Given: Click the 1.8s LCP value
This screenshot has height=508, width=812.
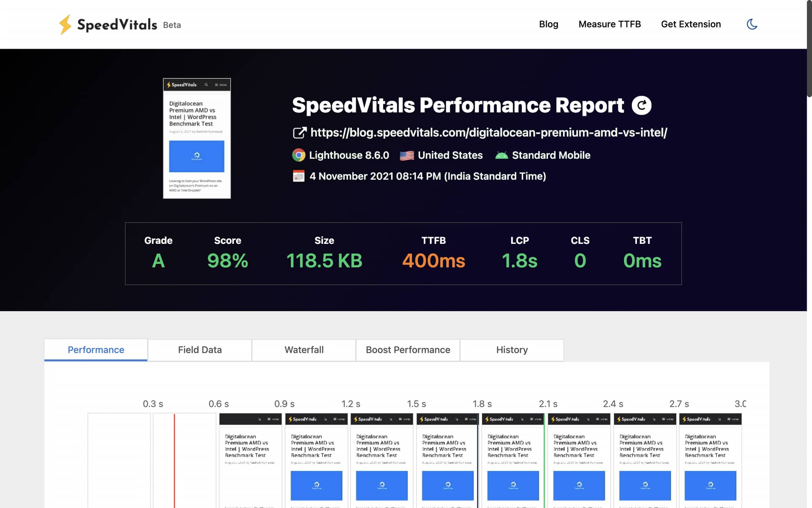Looking at the screenshot, I should tap(519, 261).
